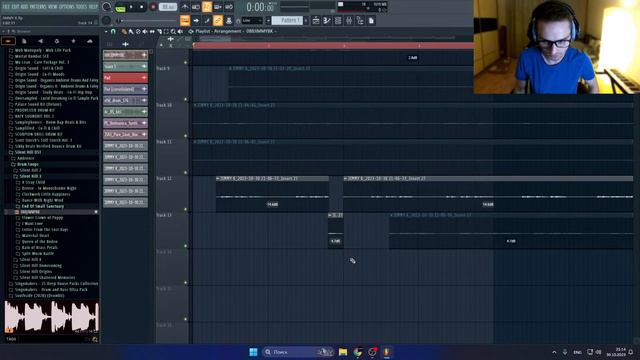Select the red Pad pattern in picker
This screenshot has width=640, height=360.
coord(125,78)
